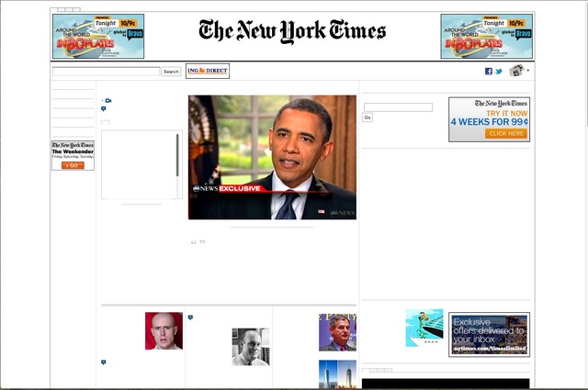Open the left Around the World in 80 Plates ad
This screenshot has width=588, height=390.
[x=98, y=37]
